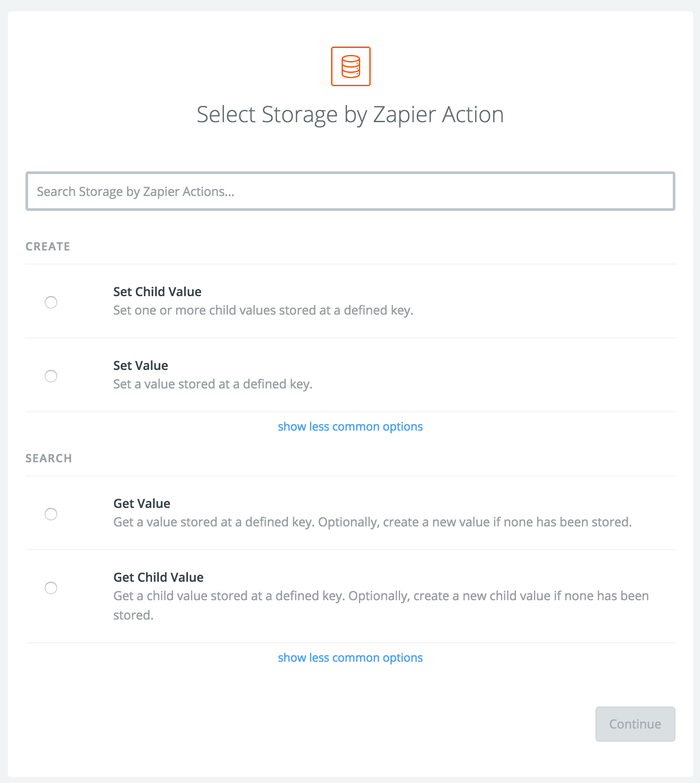Image resolution: width=700 pixels, height=783 pixels.
Task: Select the Set Child Value radio button
Action: coord(51,302)
